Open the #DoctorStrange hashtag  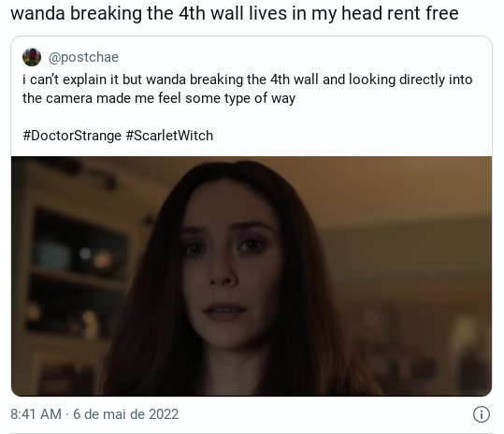tap(72, 136)
